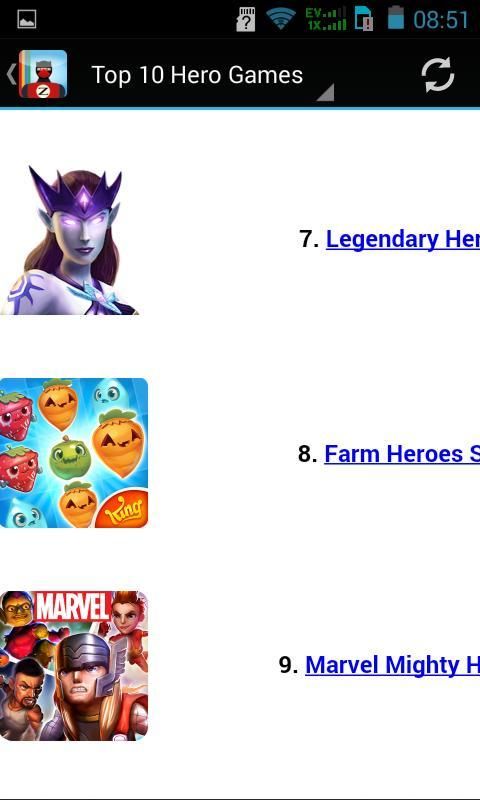Tap the hero app icon in the header
This screenshot has width=480, height=800.
[x=43, y=74]
